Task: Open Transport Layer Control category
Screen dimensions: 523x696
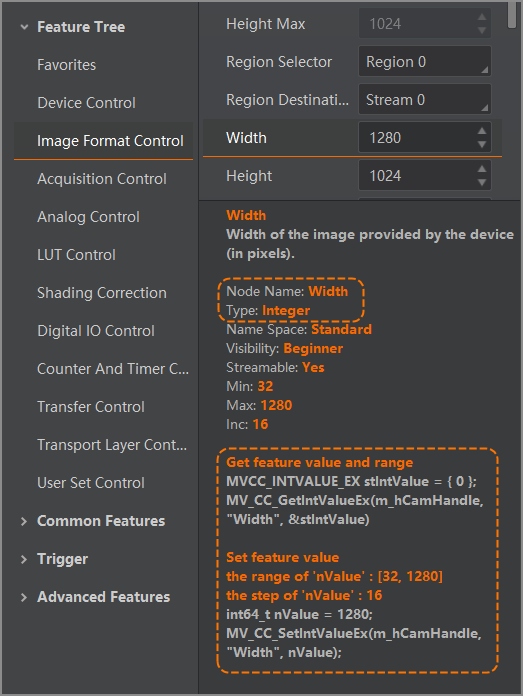Action: 112,445
